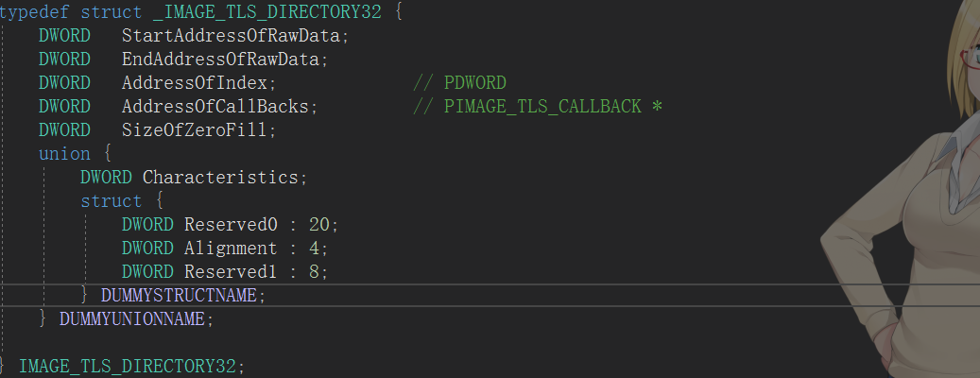Click the SizeOfZeroFill field

(197, 130)
